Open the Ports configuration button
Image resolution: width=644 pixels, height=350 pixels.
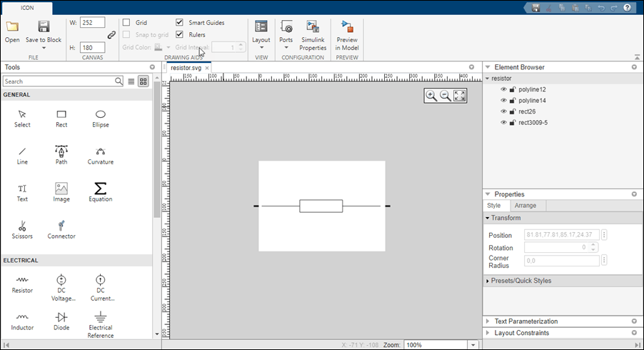[x=286, y=34]
